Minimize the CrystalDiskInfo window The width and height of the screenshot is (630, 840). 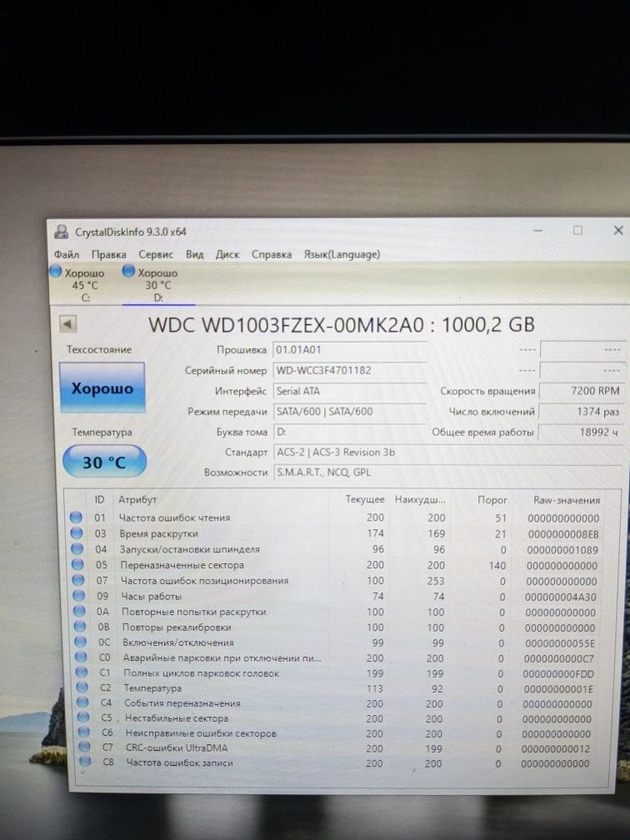coord(538,230)
